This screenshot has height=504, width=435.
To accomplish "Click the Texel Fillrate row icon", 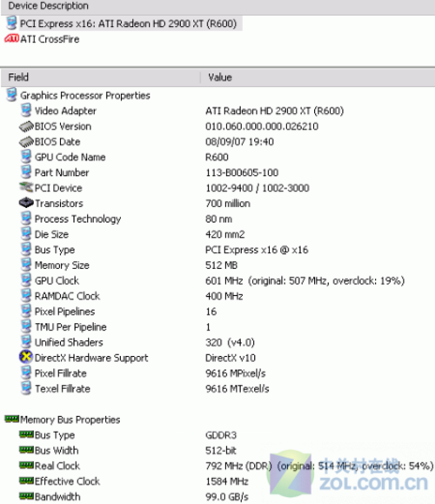I will coord(26,388).
